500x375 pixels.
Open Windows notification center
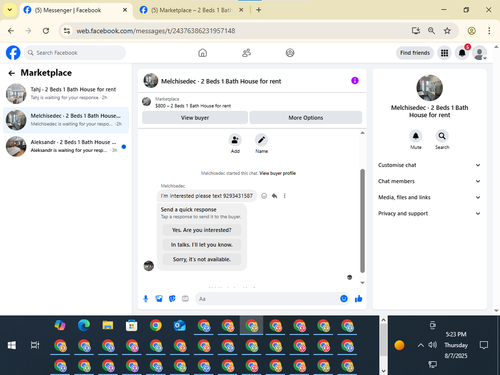click(x=484, y=345)
